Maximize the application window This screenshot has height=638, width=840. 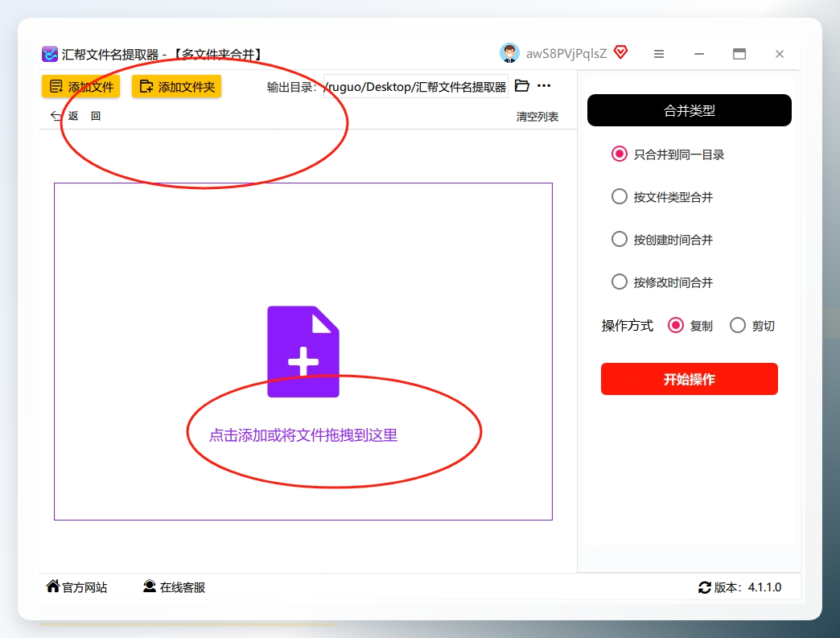point(739,54)
